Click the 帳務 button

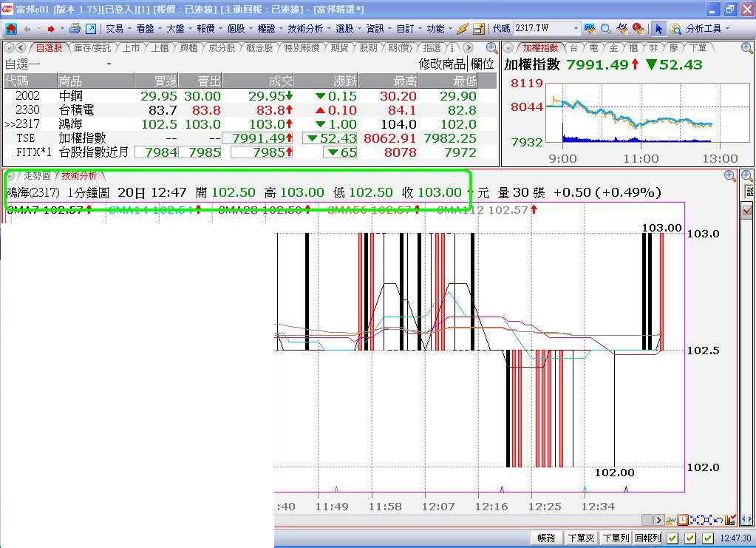pos(546,538)
